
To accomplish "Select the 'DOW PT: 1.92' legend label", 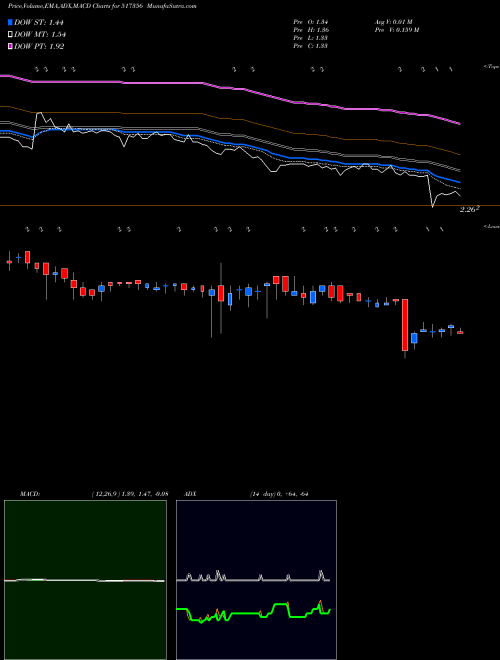I will tap(39, 47).
